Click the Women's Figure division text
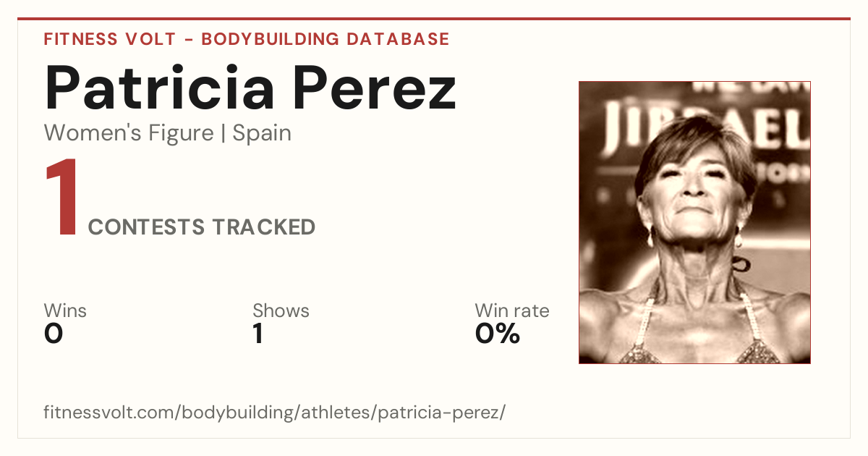The width and height of the screenshot is (868, 456). coord(129,133)
